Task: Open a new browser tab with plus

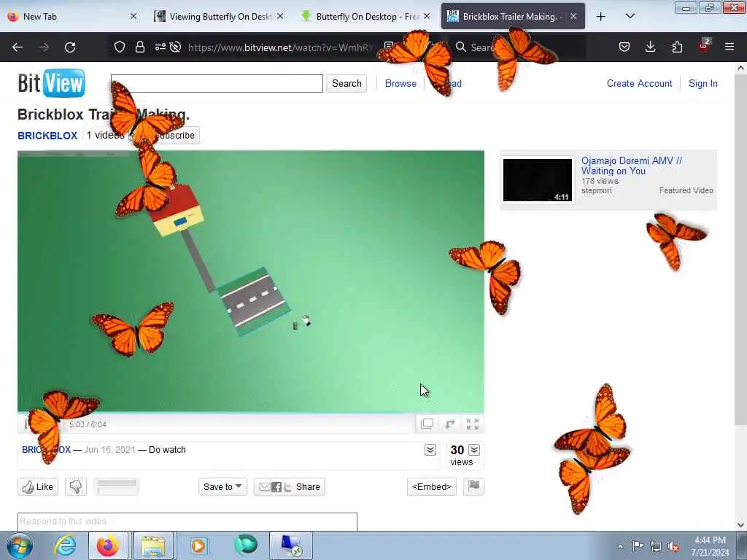Action: click(601, 17)
